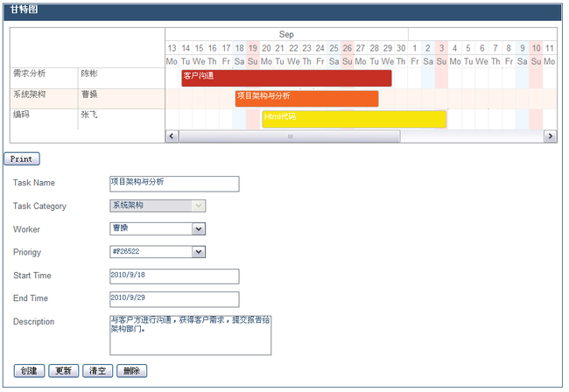Click the 甘特图 title bar text

[24, 10]
